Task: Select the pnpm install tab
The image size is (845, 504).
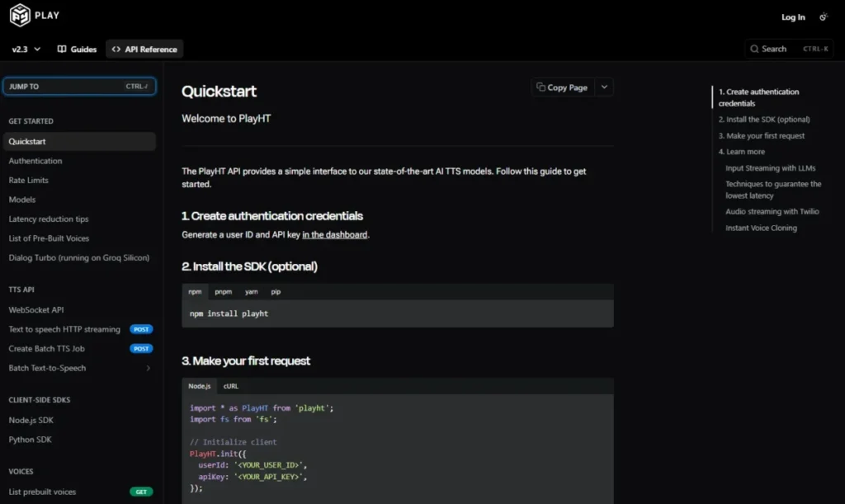Action: 223,292
